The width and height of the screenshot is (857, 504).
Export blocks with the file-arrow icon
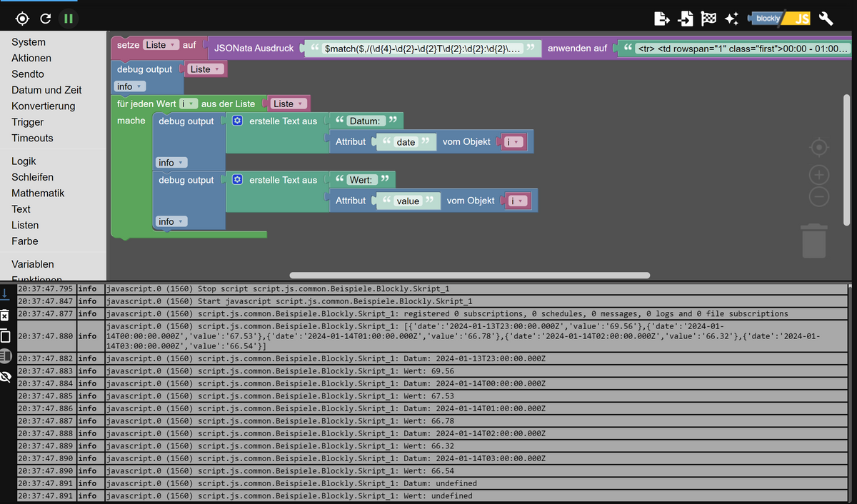click(x=661, y=19)
